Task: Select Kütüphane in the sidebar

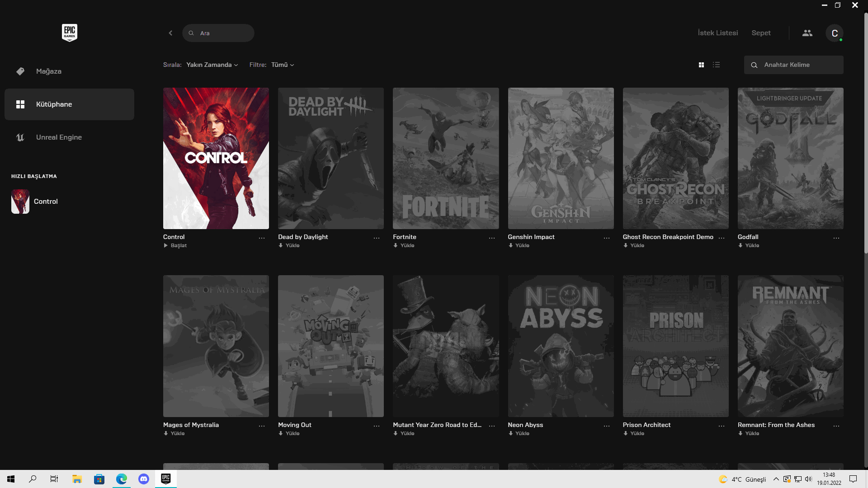Action: [69, 104]
